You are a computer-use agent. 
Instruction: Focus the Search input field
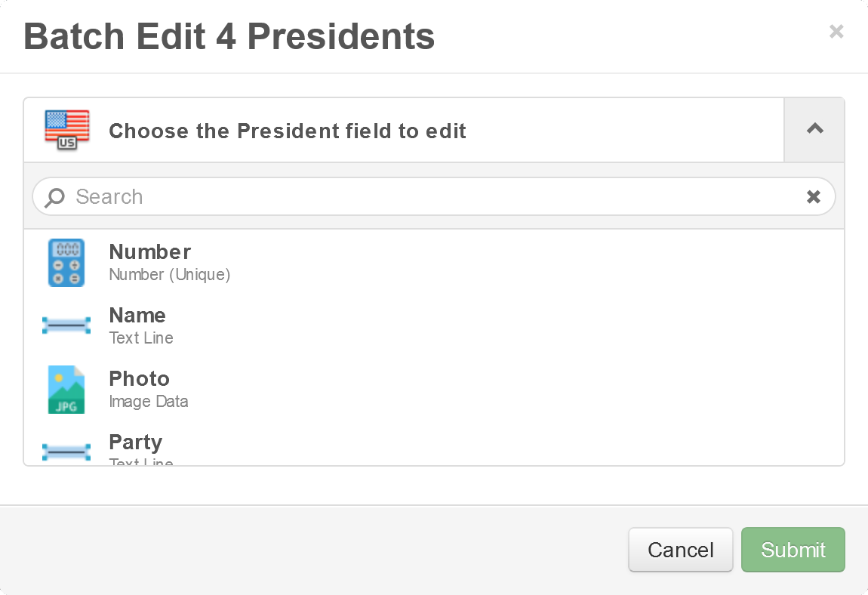(x=430, y=197)
